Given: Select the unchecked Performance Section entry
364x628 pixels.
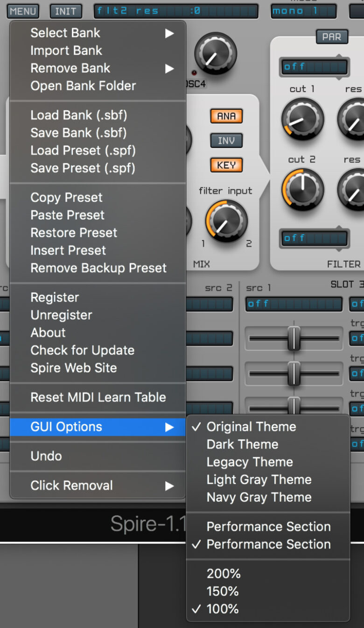Looking at the screenshot, I should tap(268, 527).
